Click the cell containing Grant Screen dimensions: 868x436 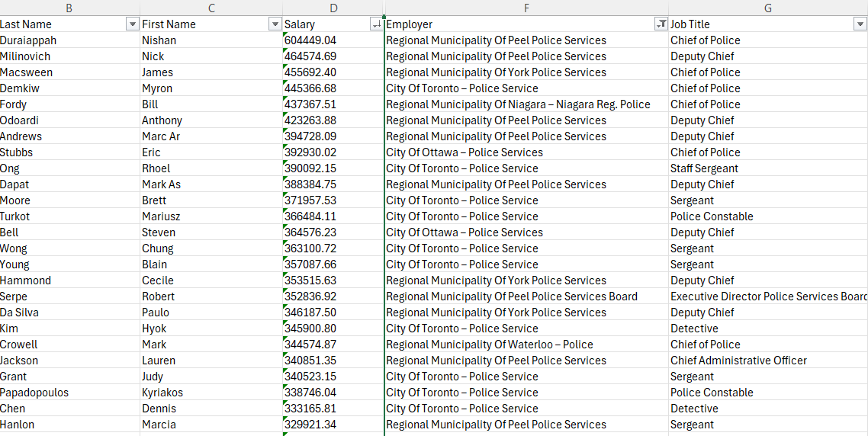pos(69,377)
